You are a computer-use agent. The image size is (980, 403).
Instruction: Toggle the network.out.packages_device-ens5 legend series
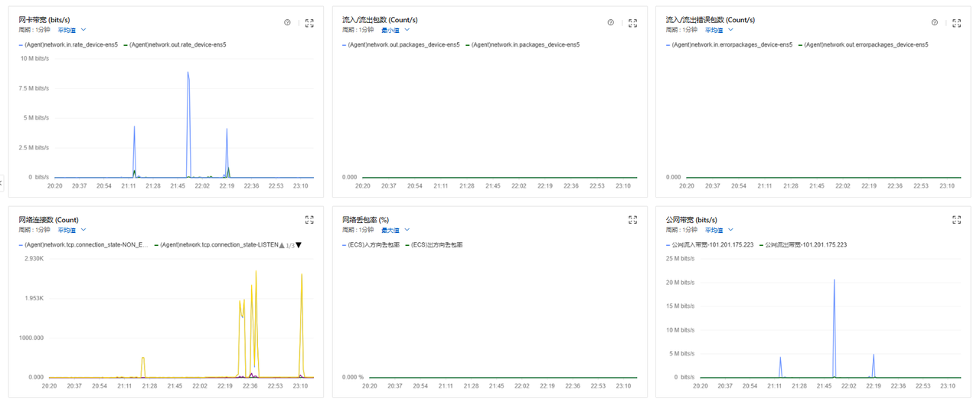[x=401, y=45]
